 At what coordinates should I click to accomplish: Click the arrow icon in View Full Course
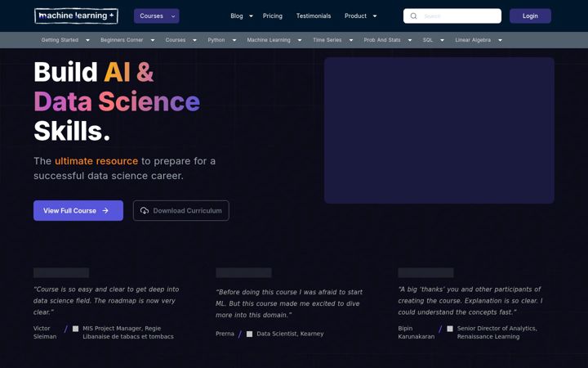click(105, 211)
